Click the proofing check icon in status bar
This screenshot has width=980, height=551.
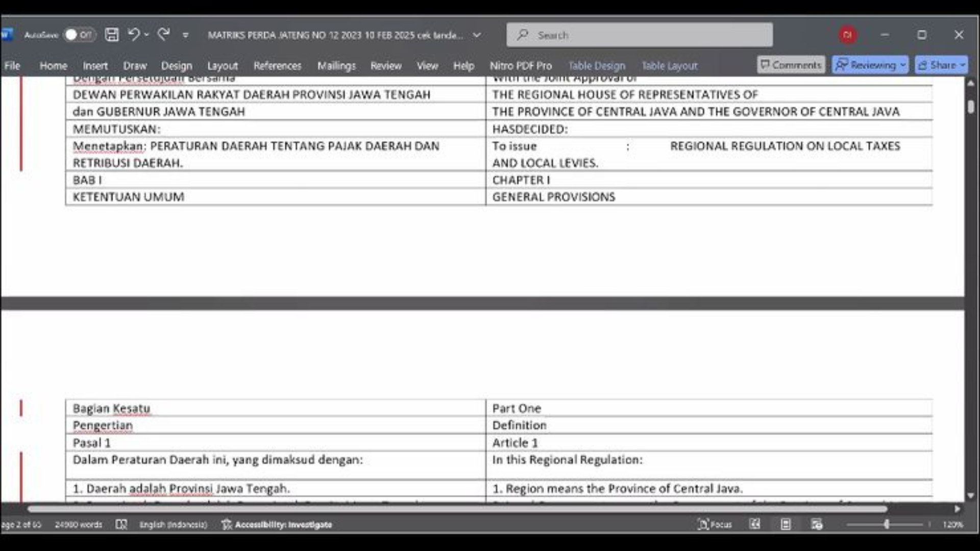[121, 524]
